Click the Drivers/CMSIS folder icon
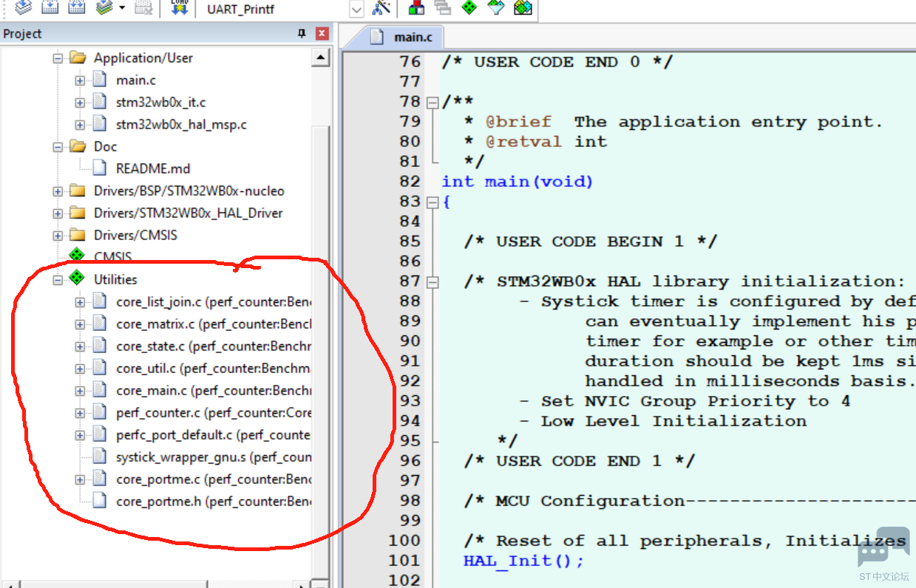Viewport: 916px width, 588px height. 78,235
